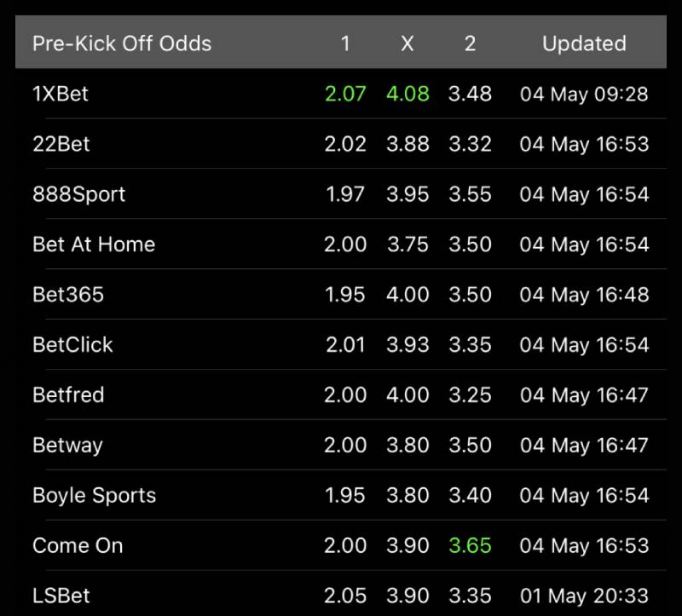Open the 22Bet bookmaker row

tap(341, 144)
